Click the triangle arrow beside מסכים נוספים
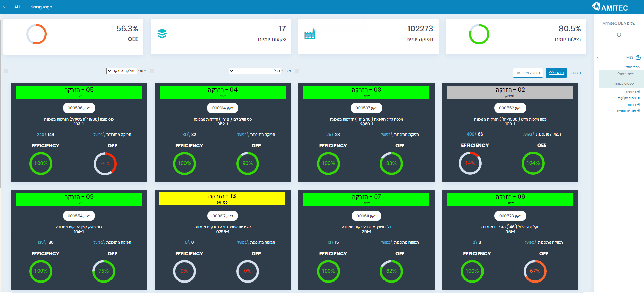644x293 pixels. pyautogui.click(x=638, y=111)
